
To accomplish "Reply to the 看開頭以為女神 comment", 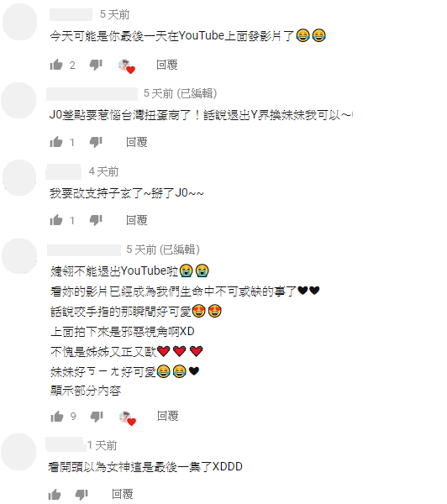I will pos(123,495).
